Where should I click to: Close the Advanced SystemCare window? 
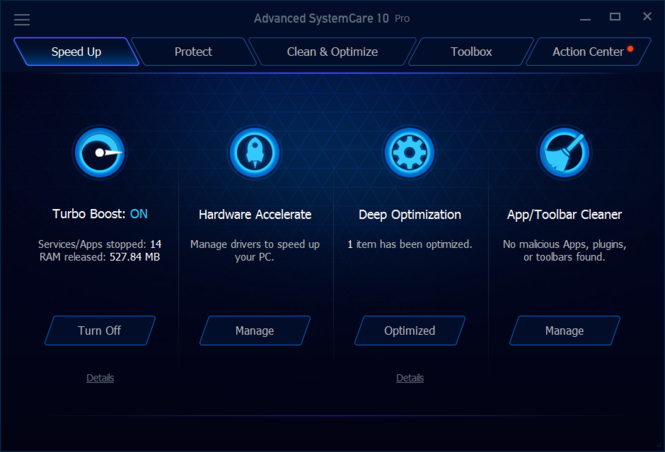click(647, 17)
